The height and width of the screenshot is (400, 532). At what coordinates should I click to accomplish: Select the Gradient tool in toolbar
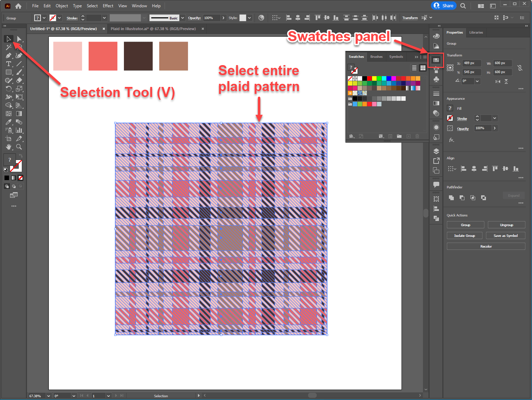(x=19, y=114)
